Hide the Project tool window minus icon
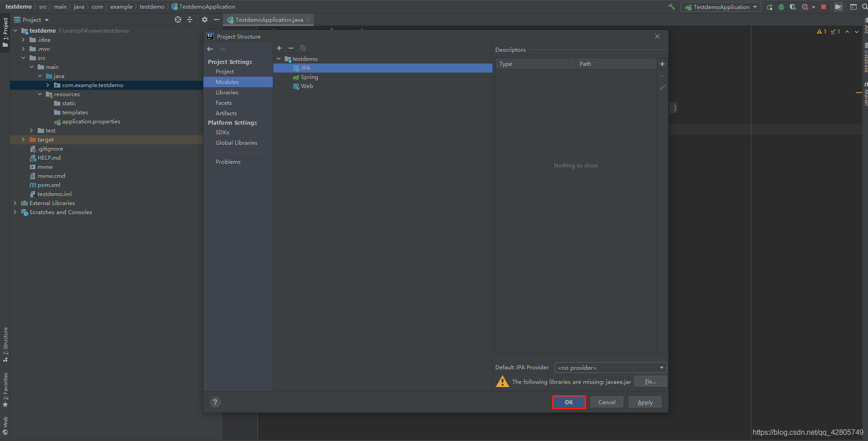The image size is (868, 441). click(x=217, y=20)
